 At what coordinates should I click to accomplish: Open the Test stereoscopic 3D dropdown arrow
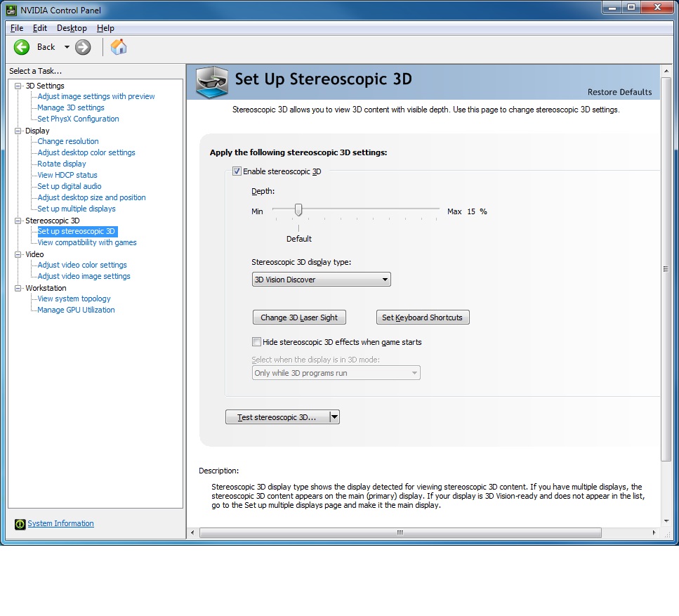[x=334, y=417]
